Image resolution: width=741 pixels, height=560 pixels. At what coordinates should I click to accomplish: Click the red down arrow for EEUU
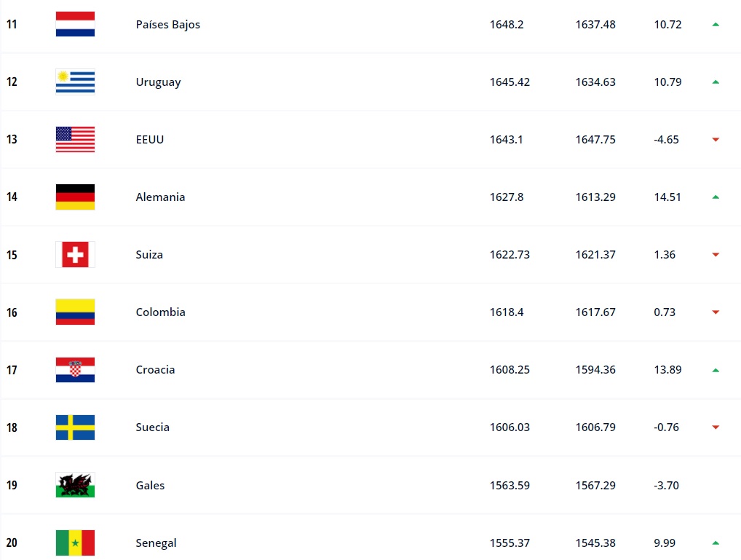(716, 140)
